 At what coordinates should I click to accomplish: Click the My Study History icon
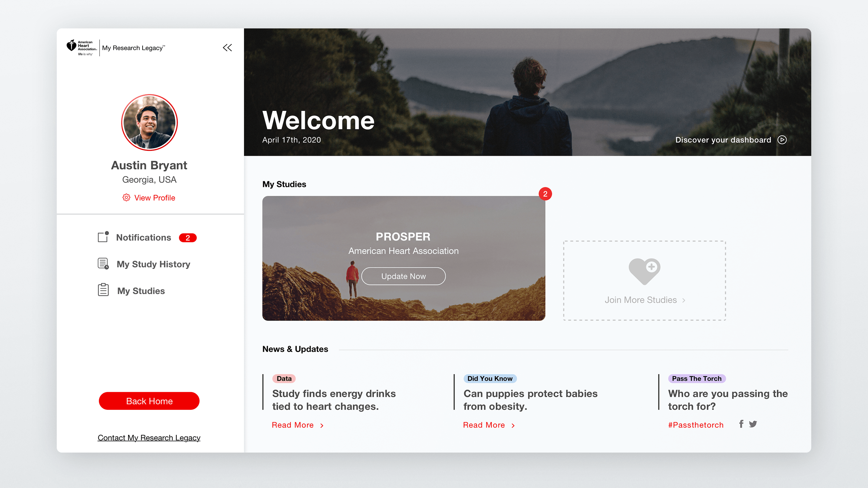[102, 264]
